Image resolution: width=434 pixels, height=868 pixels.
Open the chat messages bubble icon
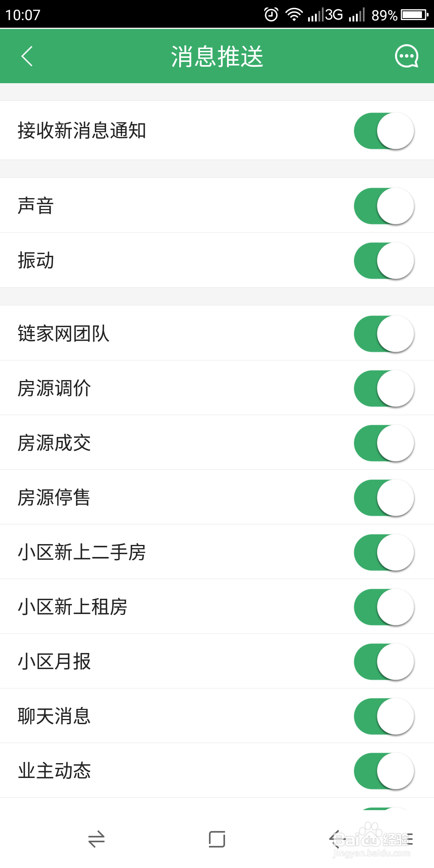pos(407,56)
